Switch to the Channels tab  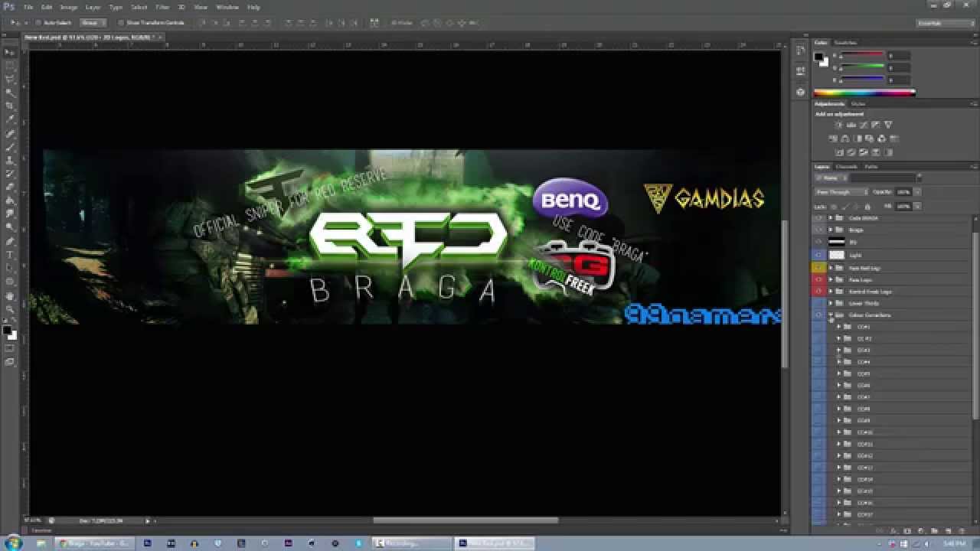point(846,166)
